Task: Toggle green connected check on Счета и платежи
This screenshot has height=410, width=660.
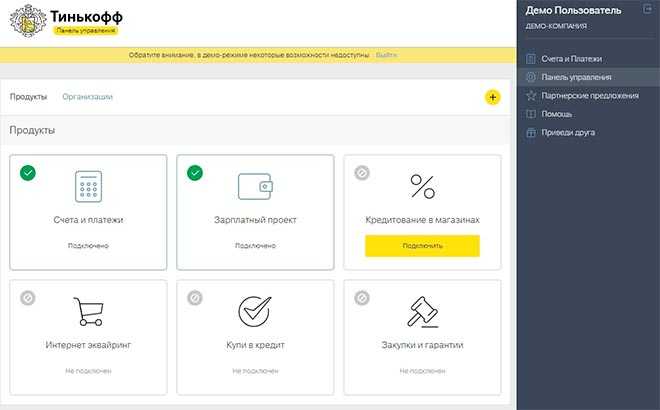Action: click(x=28, y=173)
